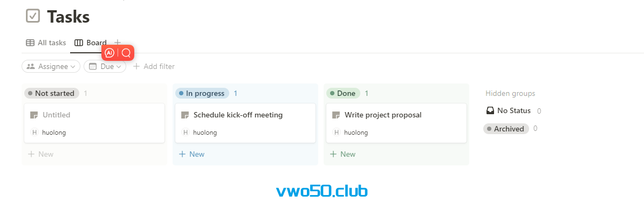The height and width of the screenshot is (202, 644).
Task: Add a New card under Done
Action: pos(343,154)
